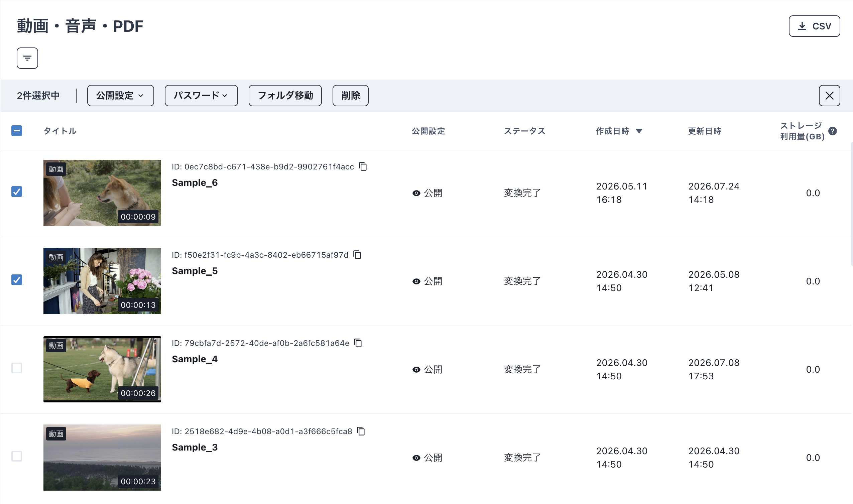Click ID 2518e682-4d9e-4b08-a0d1-a3f666c5fca8 text

click(x=262, y=431)
